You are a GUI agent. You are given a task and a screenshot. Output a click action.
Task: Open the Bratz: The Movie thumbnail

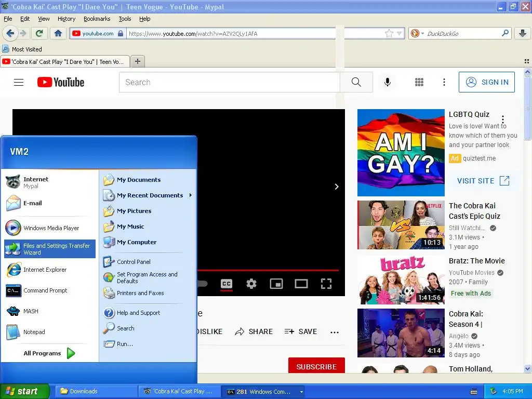401,280
